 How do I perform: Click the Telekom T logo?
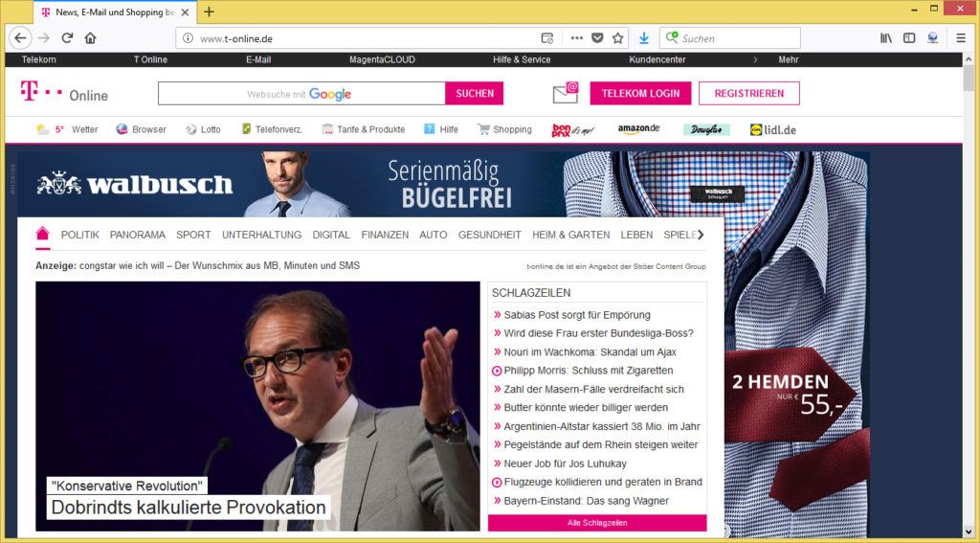tap(40, 91)
